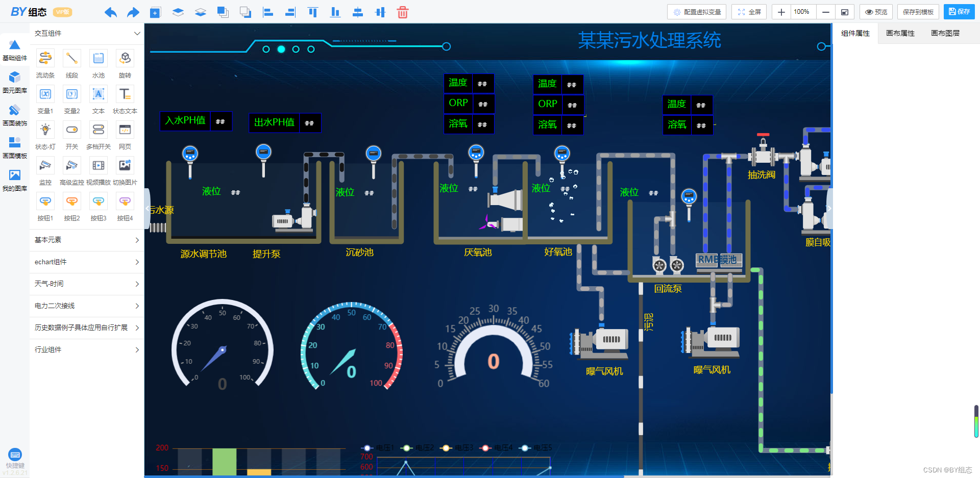Click the align bottom icon
The height and width of the screenshot is (478, 980).
click(x=335, y=12)
